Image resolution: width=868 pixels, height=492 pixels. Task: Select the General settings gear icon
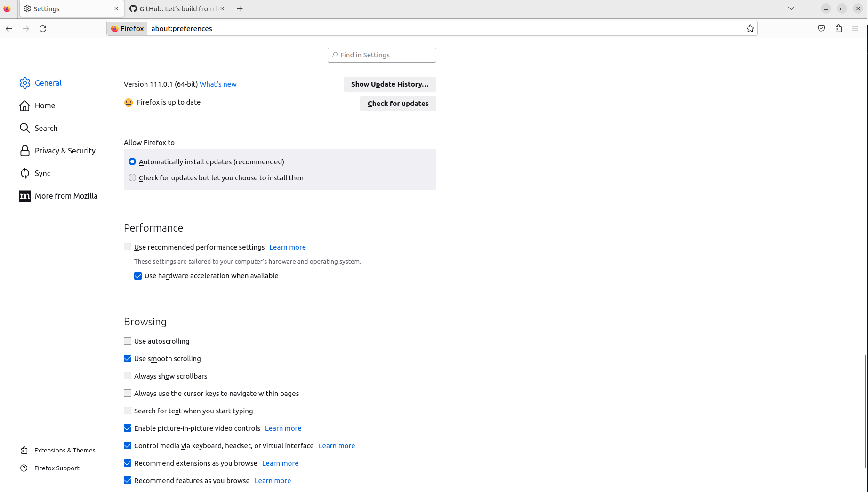[x=24, y=83]
